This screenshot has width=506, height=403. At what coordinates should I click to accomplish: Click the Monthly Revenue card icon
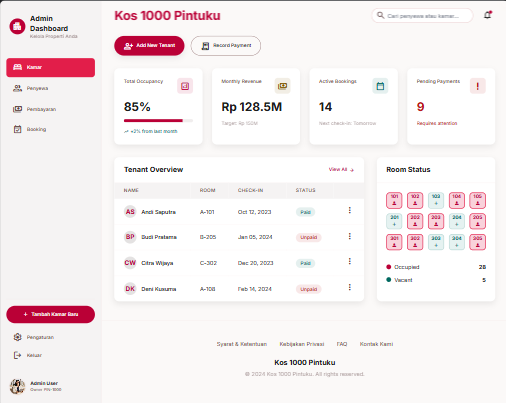tap(282, 86)
